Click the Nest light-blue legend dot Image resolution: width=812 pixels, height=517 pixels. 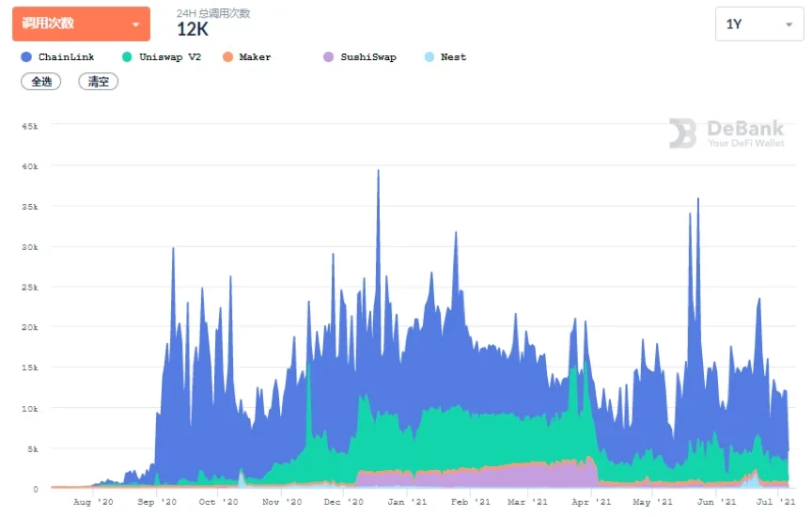tap(429, 57)
